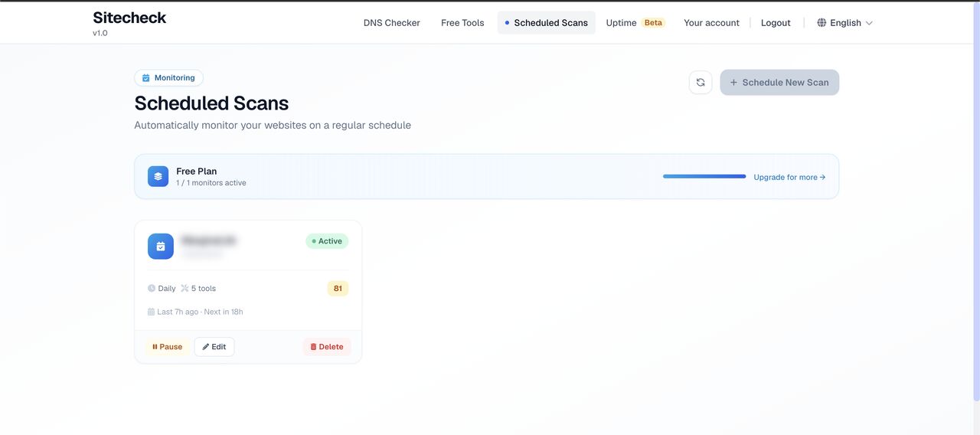Click the monitor usage progress bar
This screenshot has height=435, width=980.
pos(704,177)
